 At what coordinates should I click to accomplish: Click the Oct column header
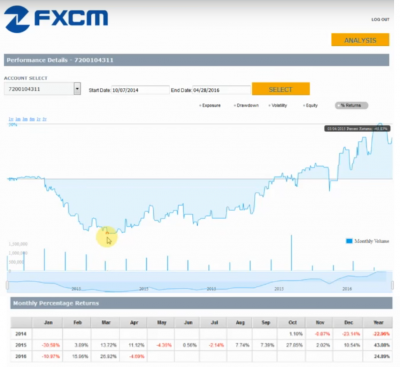tap(292, 322)
